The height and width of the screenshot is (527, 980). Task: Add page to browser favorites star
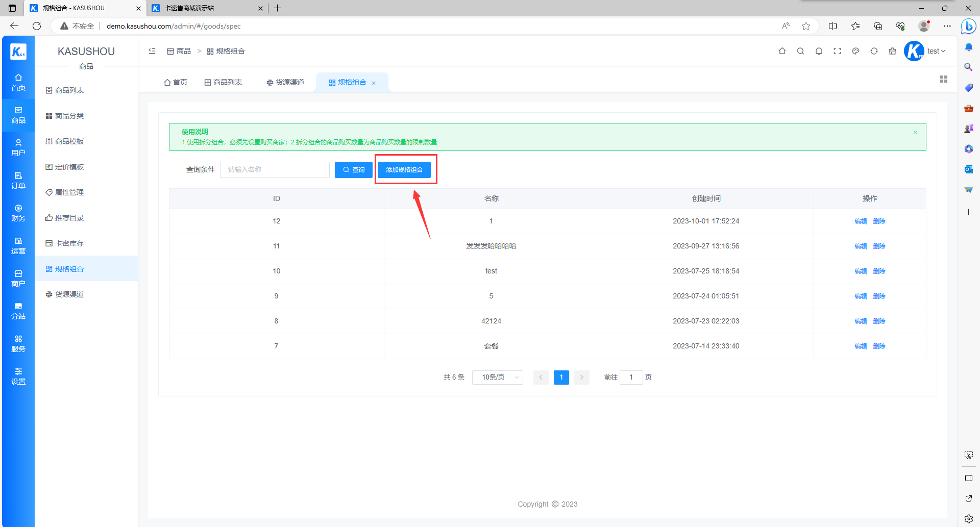pyautogui.click(x=806, y=26)
